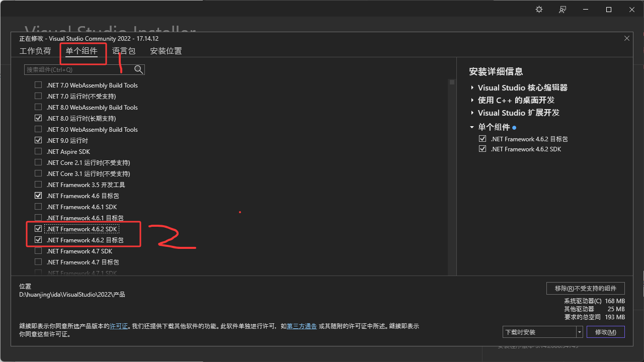Check .NET Framework 4.7 SDK

38,251
